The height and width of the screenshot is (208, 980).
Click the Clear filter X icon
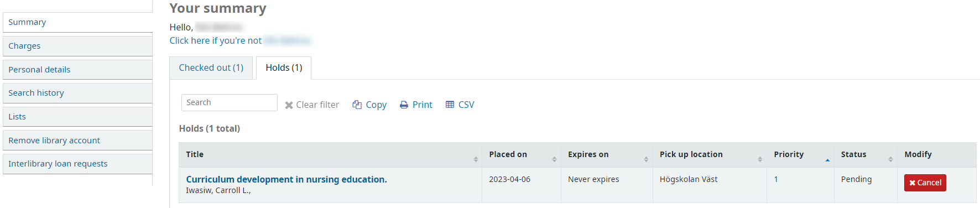click(x=289, y=105)
